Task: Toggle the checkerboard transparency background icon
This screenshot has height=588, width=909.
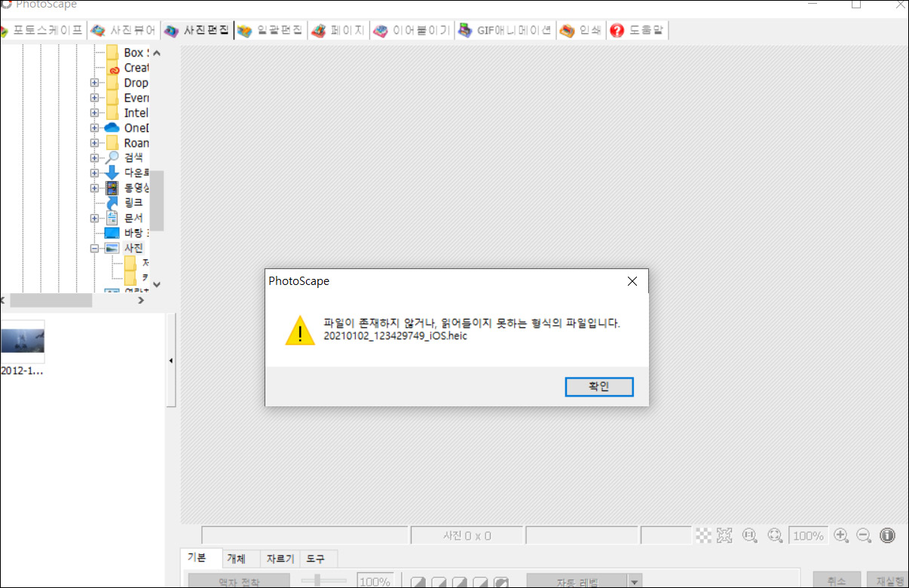Action: (703, 535)
